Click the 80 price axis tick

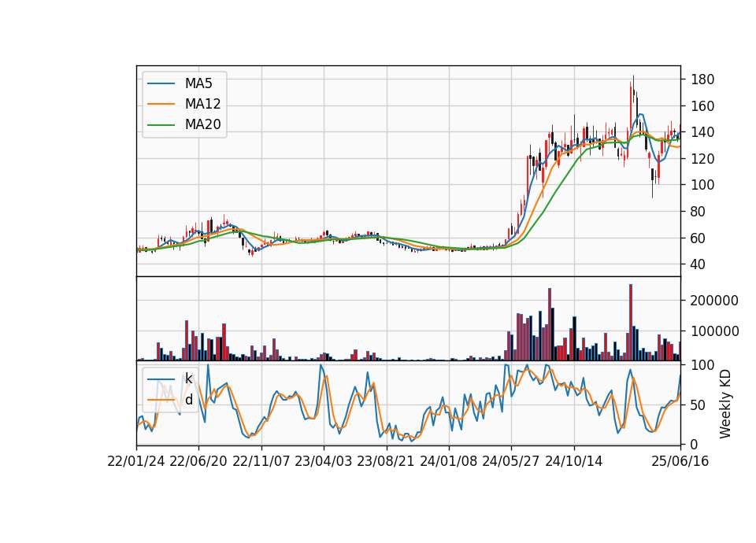click(x=699, y=212)
